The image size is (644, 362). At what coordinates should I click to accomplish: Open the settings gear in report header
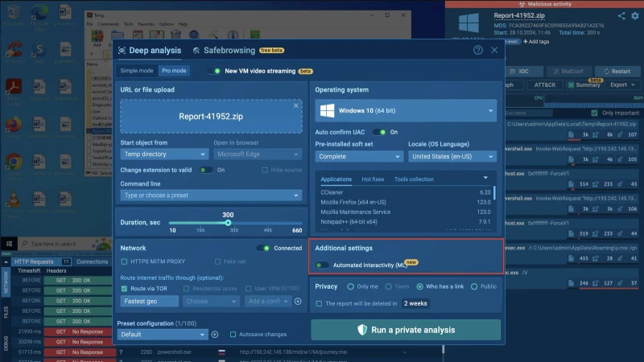(x=635, y=15)
